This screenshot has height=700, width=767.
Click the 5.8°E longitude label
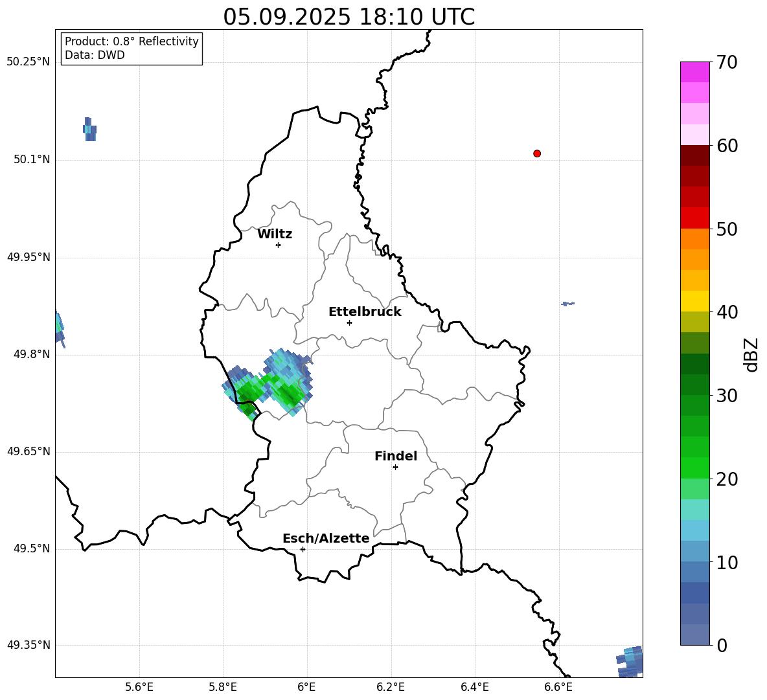[223, 687]
